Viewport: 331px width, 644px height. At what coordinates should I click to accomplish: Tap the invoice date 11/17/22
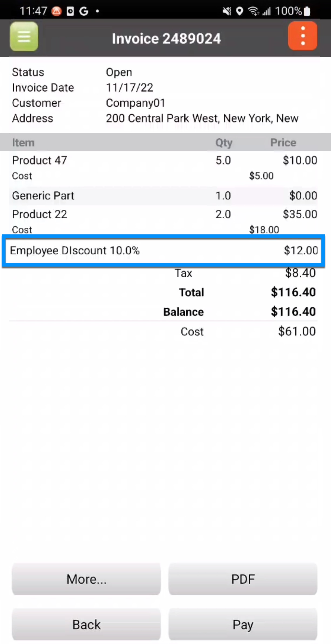[x=129, y=87]
